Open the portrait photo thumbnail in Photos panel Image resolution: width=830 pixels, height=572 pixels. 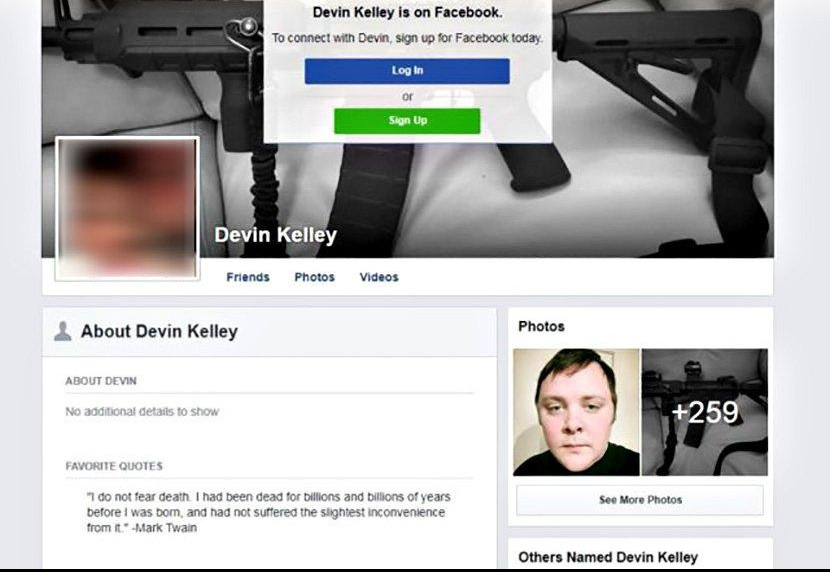pos(576,412)
